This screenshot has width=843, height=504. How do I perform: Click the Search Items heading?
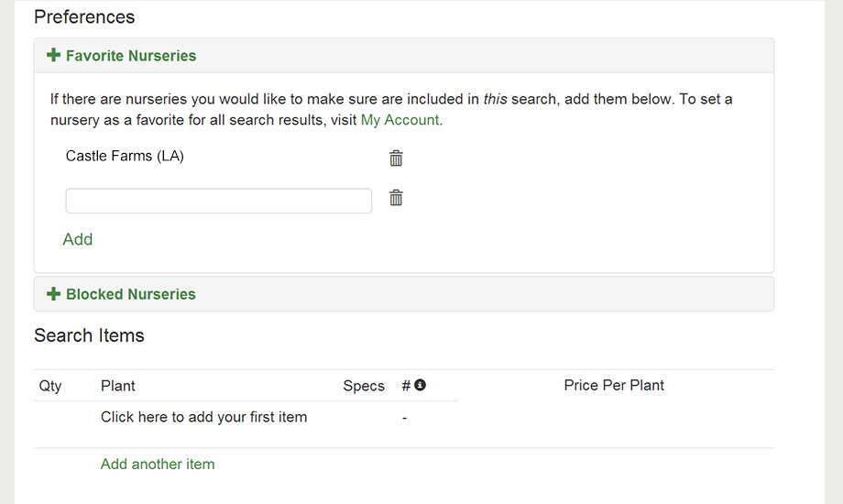point(89,335)
